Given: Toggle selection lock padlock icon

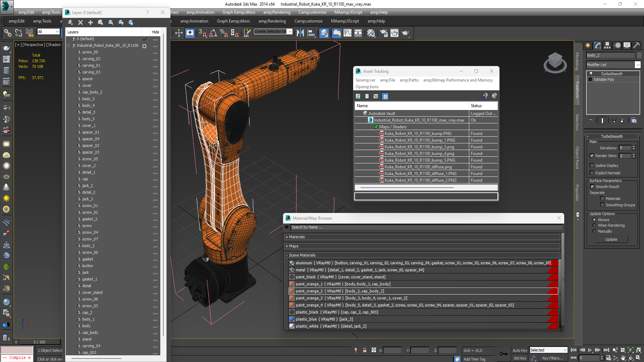Looking at the screenshot, I should tap(365, 350).
